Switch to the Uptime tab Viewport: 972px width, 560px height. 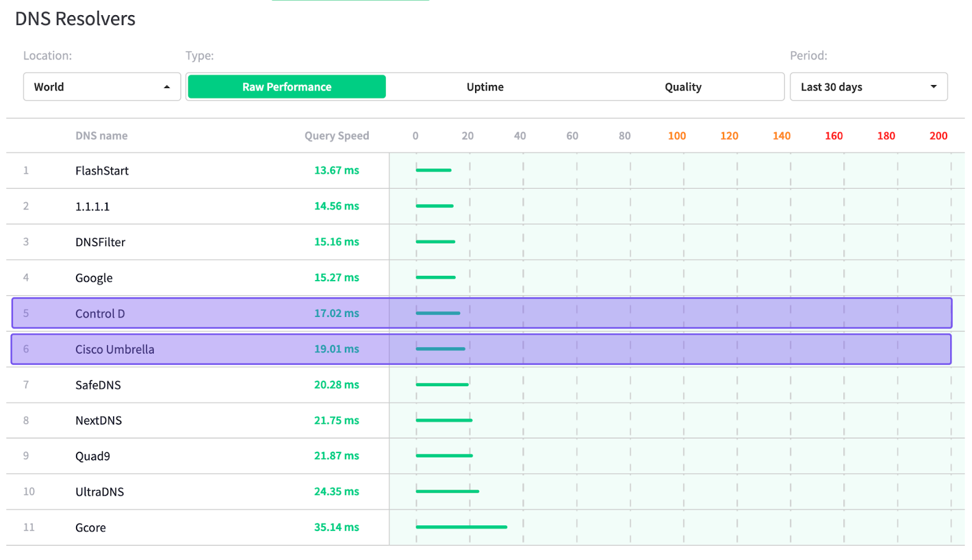click(x=485, y=87)
